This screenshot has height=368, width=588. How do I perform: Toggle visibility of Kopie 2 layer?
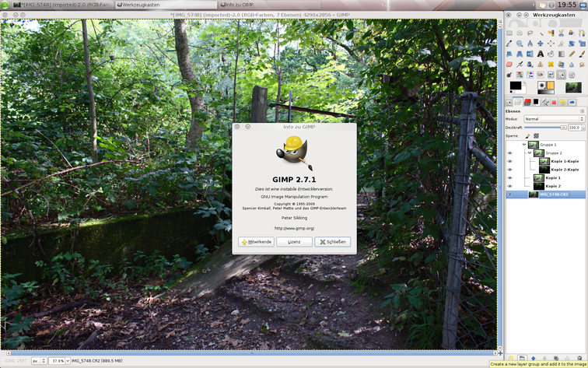coord(510,186)
